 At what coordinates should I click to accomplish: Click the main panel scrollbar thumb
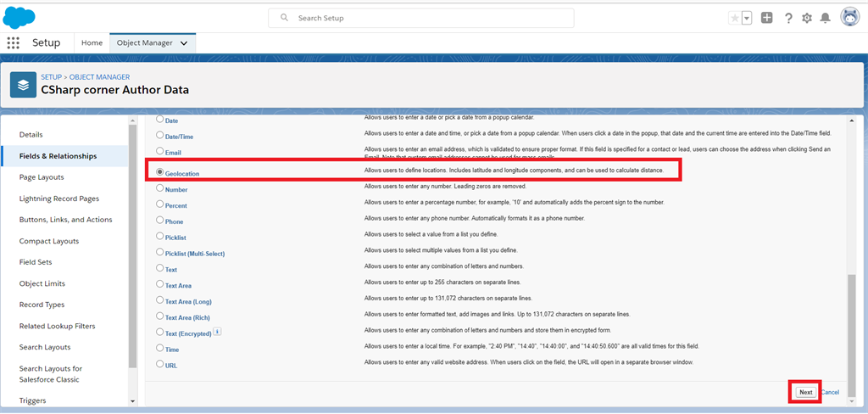(x=851, y=337)
